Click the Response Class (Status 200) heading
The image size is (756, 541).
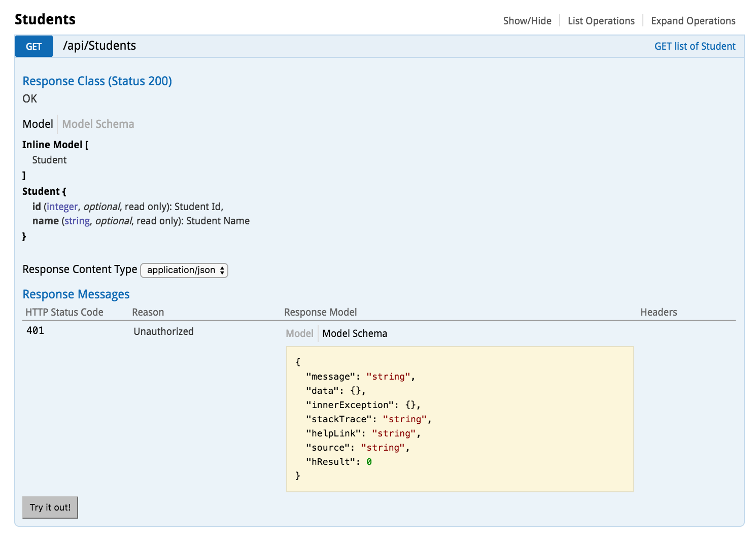point(97,81)
